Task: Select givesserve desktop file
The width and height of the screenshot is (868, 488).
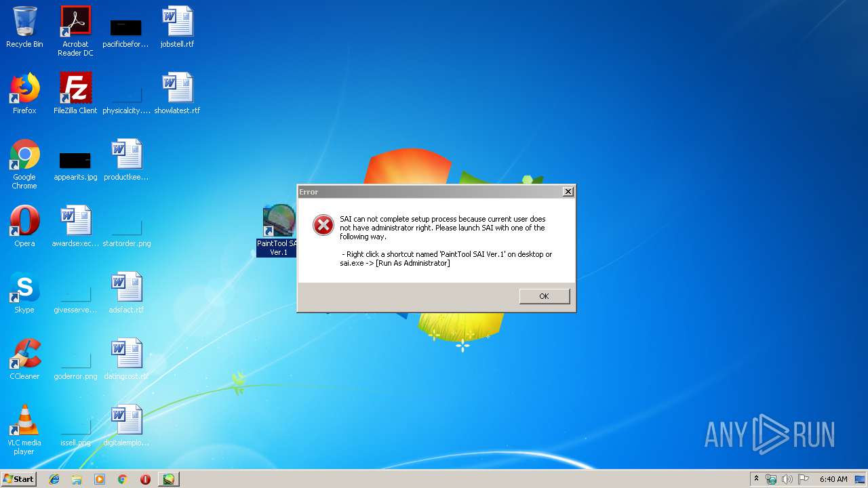Action: pos(75,298)
